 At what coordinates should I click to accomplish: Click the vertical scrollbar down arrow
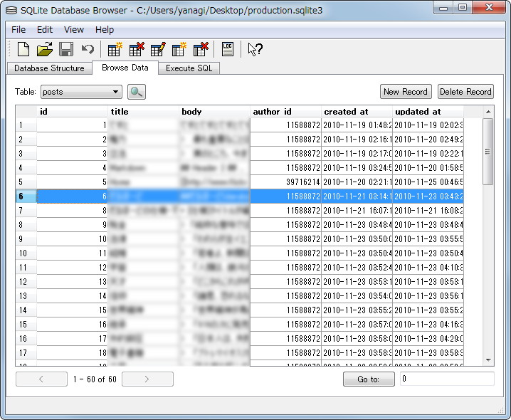tap(488, 361)
